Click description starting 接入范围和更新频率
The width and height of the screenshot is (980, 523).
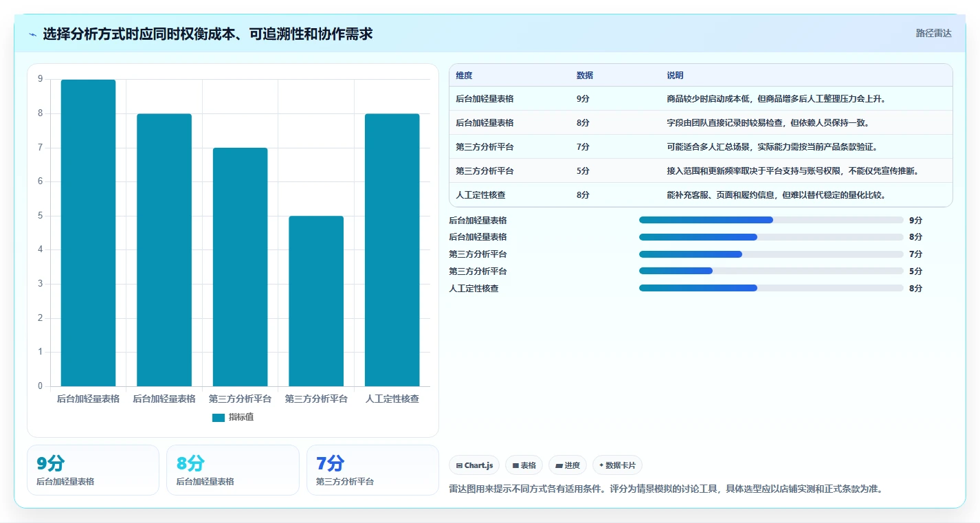coord(793,171)
